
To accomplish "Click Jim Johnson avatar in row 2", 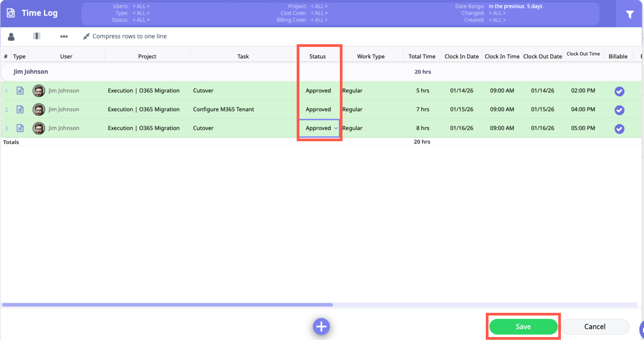I will [x=39, y=110].
